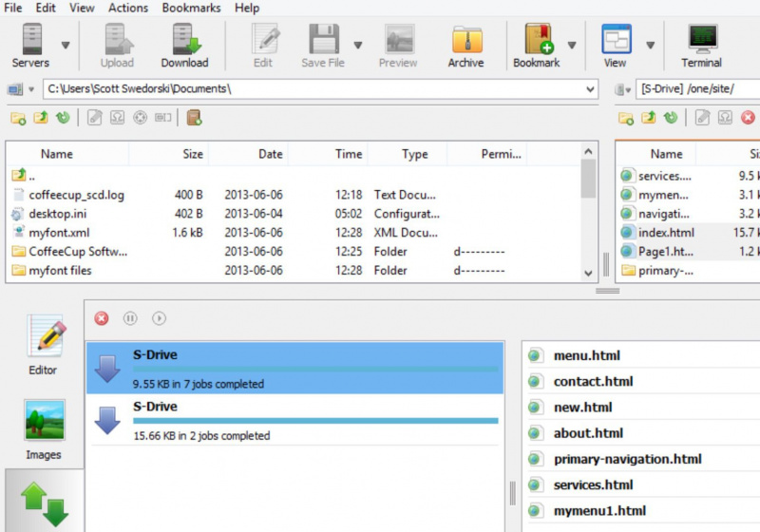Screen dimensions: 760x532
Task: Select coffeecup_scd.log in local pane
Action: (x=294, y=195)
